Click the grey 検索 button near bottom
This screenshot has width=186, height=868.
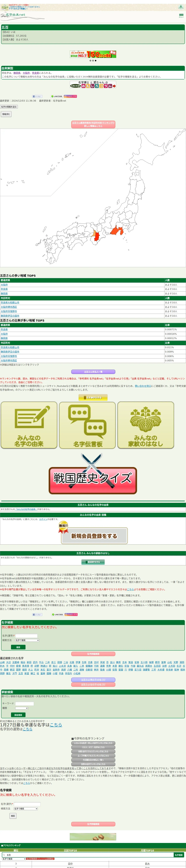13,816
